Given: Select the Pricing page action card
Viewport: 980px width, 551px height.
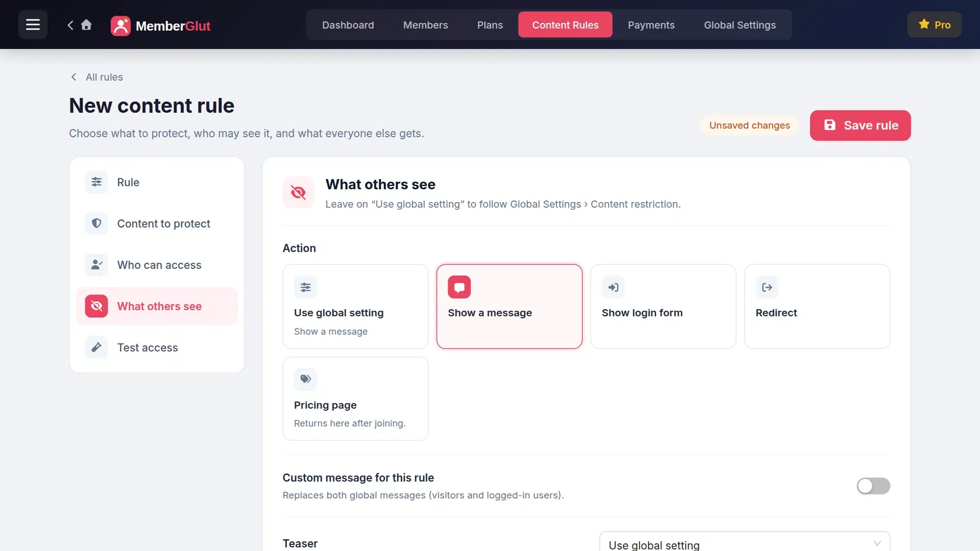Looking at the screenshot, I should click(355, 398).
